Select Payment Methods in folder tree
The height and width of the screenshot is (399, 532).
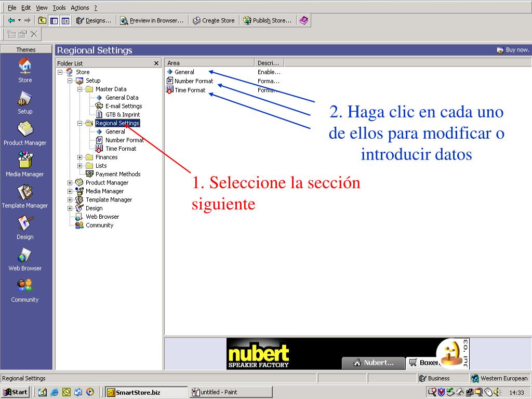tap(118, 174)
